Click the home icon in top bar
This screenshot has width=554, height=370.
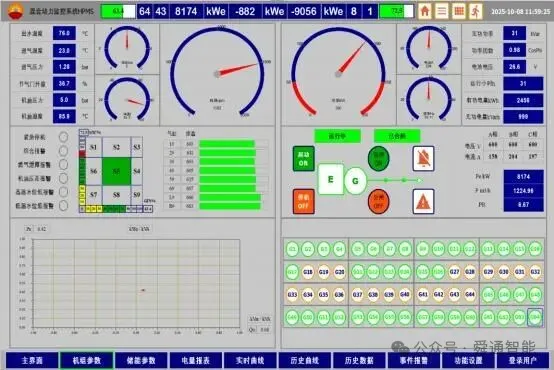pos(425,11)
